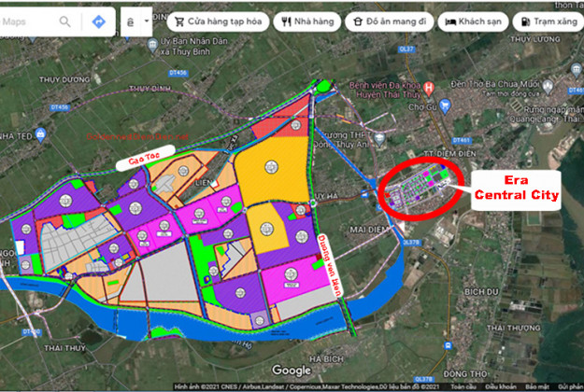Viewport: 584px width, 392px height.
Task: Focus the Maps search input field
Action: coord(28,21)
